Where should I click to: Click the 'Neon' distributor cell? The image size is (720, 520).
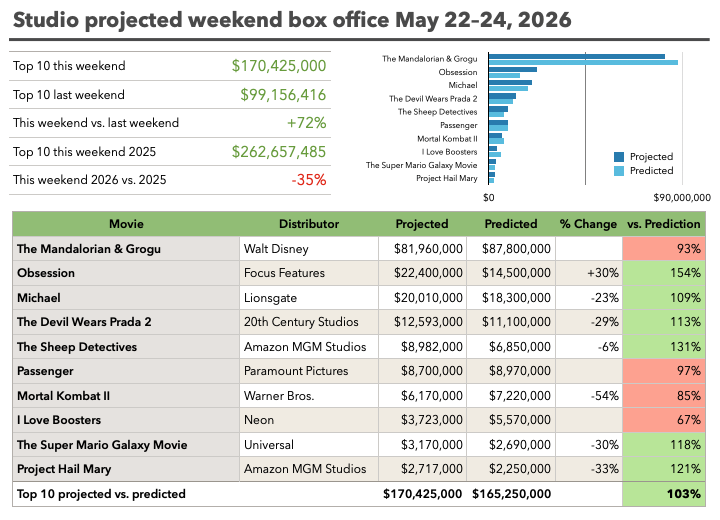pyautogui.click(x=309, y=420)
